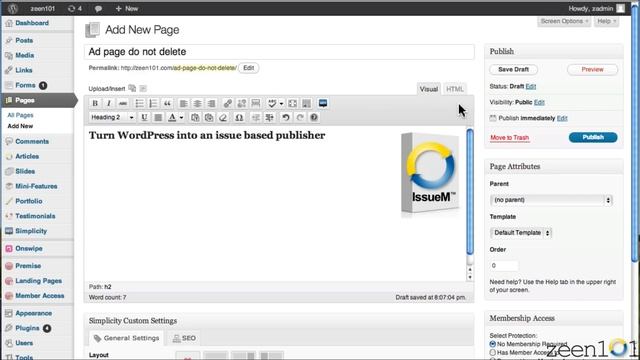The height and width of the screenshot is (360, 640).
Task: Paste from Word icon
Action: (x=209, y=118)
